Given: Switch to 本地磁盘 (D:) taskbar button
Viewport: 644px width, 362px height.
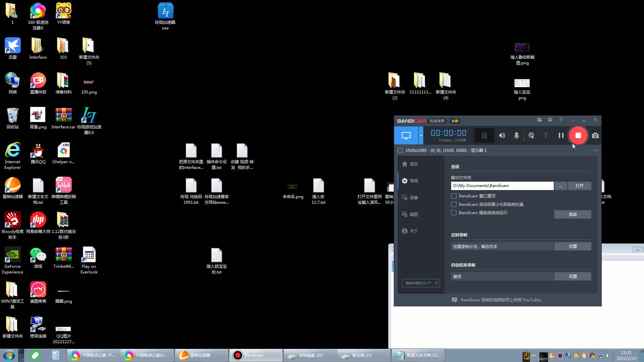Looking at the screenshot, I should click(x=310, y=355).
